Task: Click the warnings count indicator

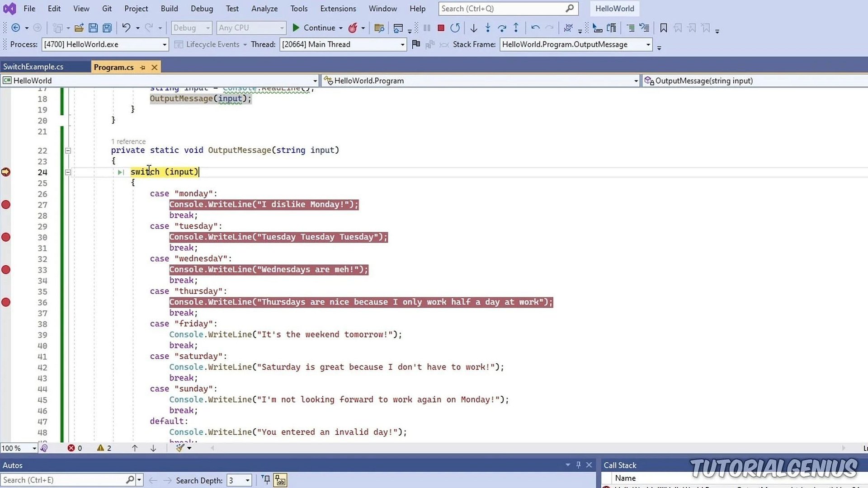Action: [104, 448]
